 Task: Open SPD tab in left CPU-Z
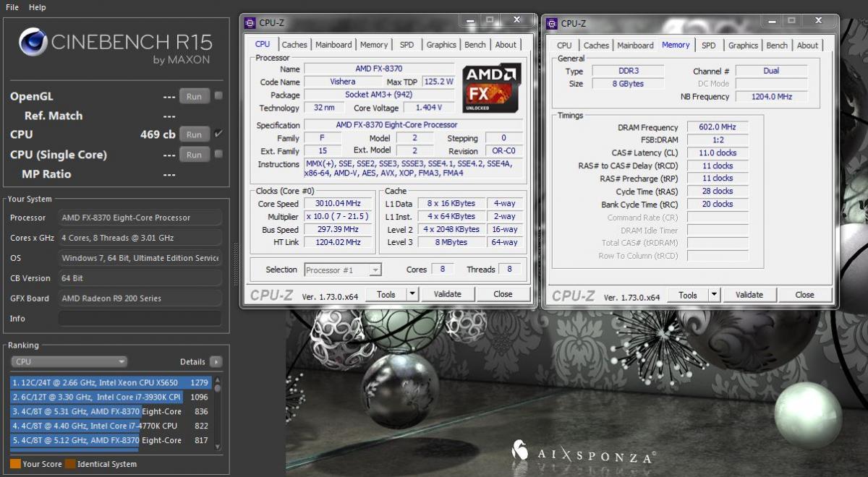(407, 45)
